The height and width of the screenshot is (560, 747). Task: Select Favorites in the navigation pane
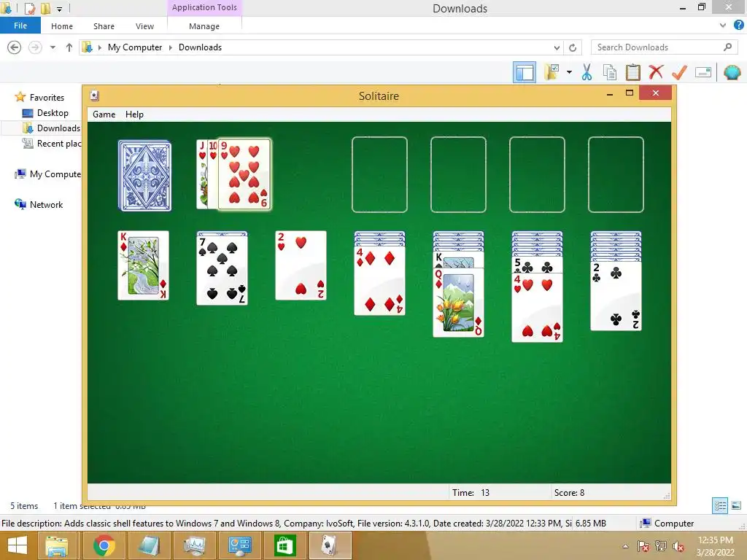point(47,97)
